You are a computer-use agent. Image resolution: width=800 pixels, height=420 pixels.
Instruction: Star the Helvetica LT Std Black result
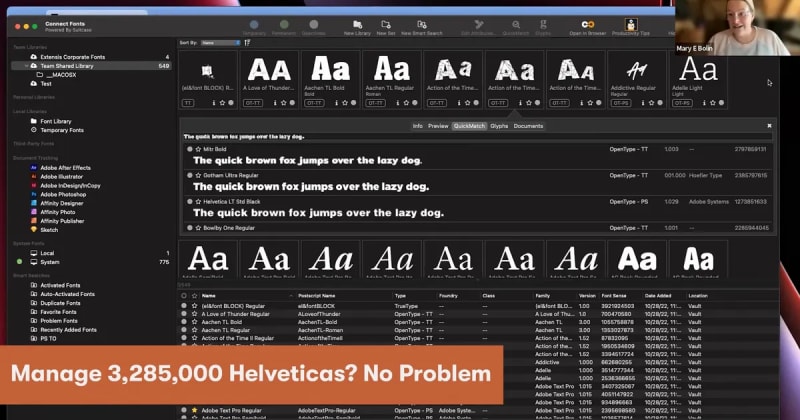(x=198, y=202)
